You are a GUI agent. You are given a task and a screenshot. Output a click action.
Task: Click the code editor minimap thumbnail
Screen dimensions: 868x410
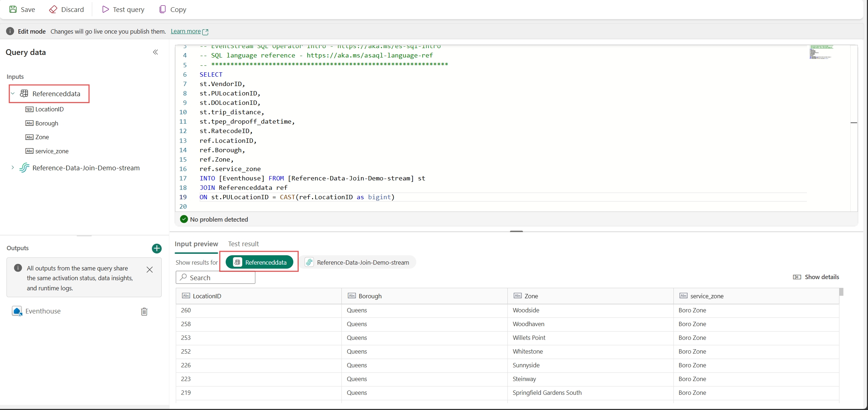[821, 52]
